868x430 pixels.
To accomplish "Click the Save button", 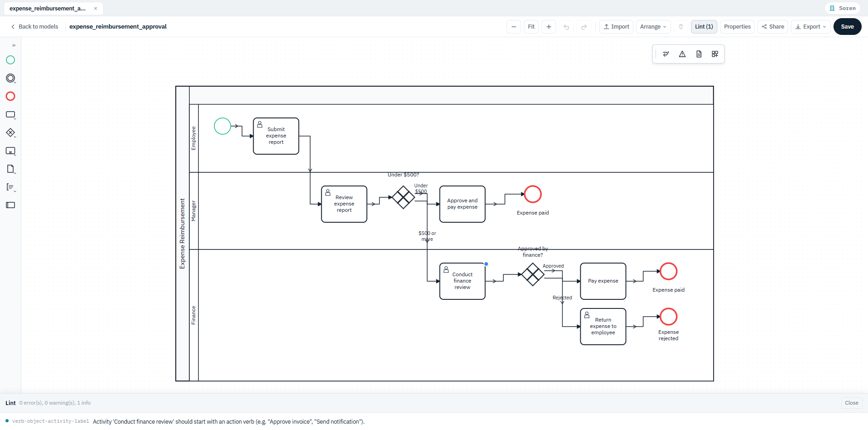I will point(847,27).
